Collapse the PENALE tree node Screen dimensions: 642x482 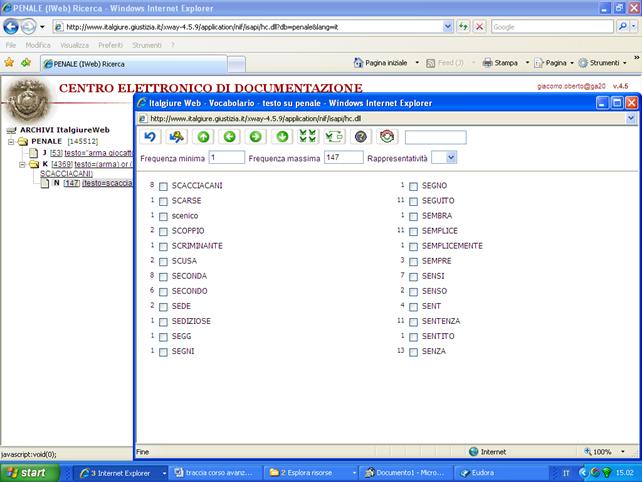point(11,142)
